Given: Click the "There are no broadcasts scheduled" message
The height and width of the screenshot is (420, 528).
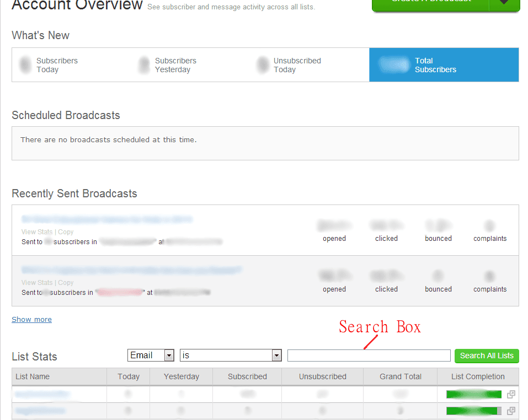Looking at the screenshot, I should tap(109, 139).
